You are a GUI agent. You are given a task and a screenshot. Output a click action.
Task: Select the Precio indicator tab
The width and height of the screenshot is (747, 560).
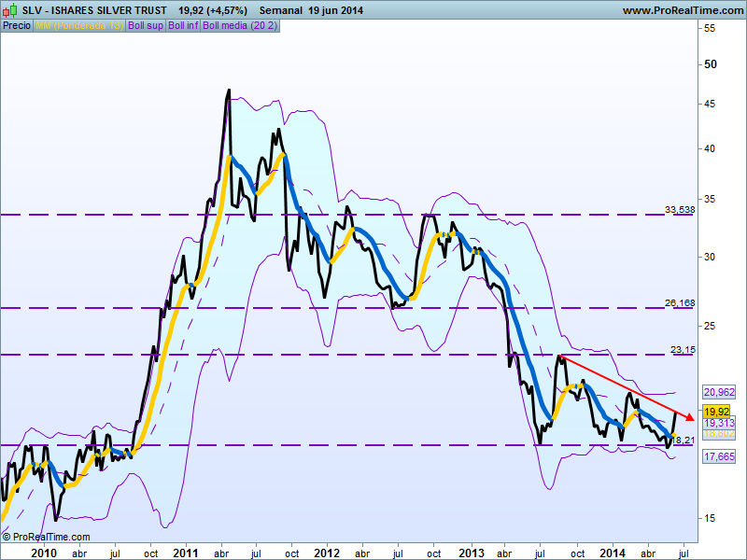[x=16, y=25]
